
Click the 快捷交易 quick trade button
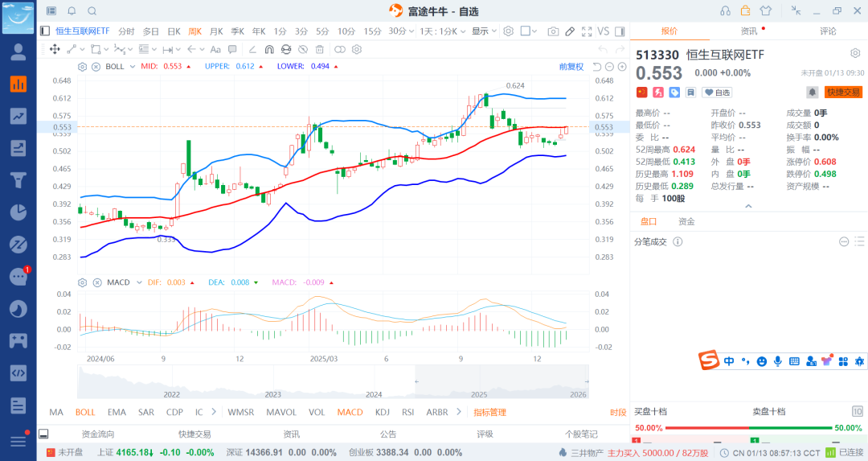pos(843,93)
